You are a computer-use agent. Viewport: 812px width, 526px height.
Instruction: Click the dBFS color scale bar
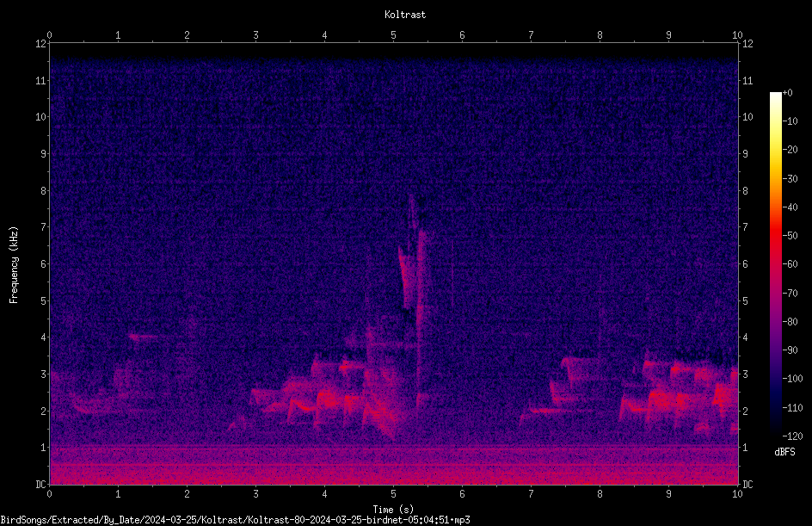(775, 264)
